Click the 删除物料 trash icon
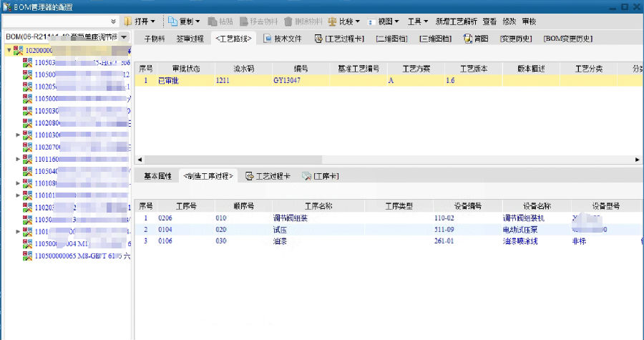 click(288, 21)
